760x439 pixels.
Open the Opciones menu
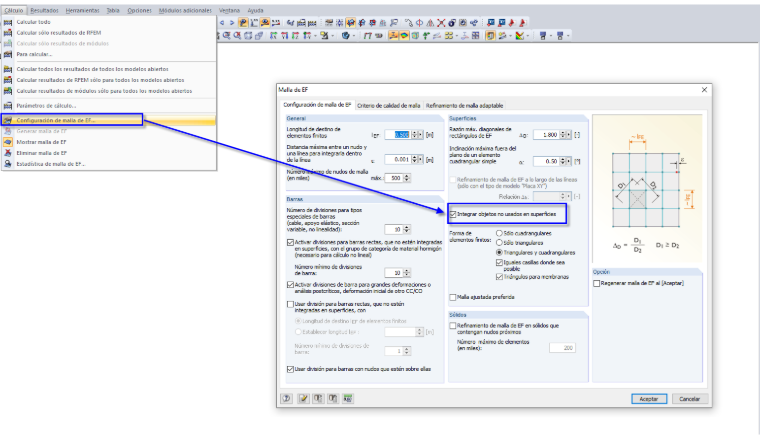click(x=140, y=10)
